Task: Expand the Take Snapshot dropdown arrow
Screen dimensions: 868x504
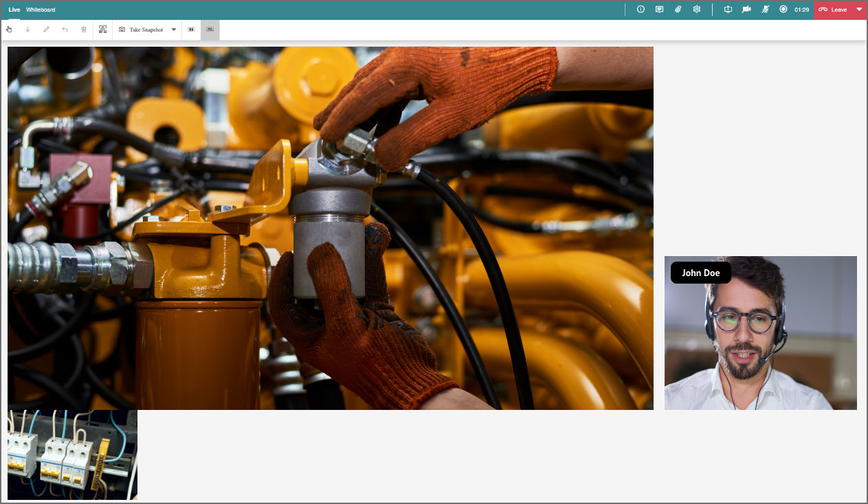Action: coord(174,30)
